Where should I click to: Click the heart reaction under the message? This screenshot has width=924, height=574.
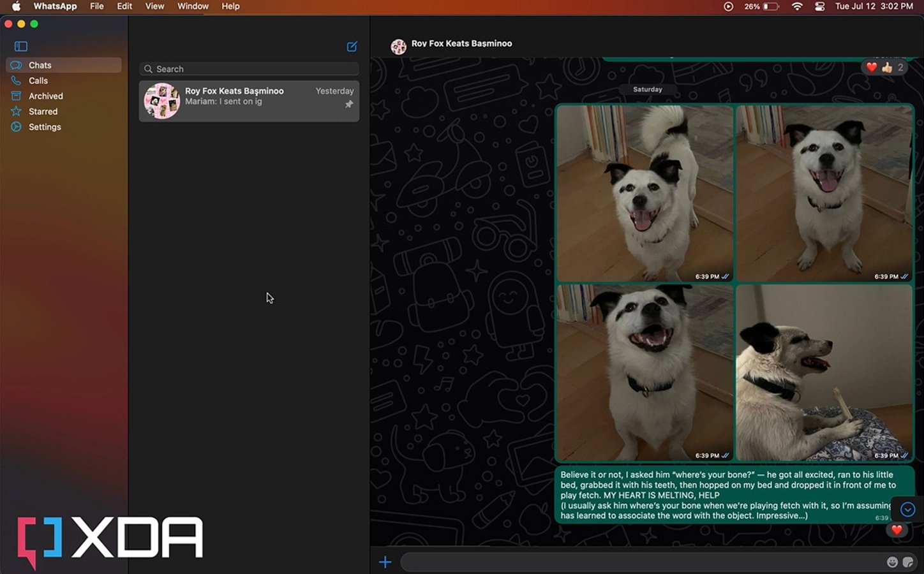coord(896,530)
